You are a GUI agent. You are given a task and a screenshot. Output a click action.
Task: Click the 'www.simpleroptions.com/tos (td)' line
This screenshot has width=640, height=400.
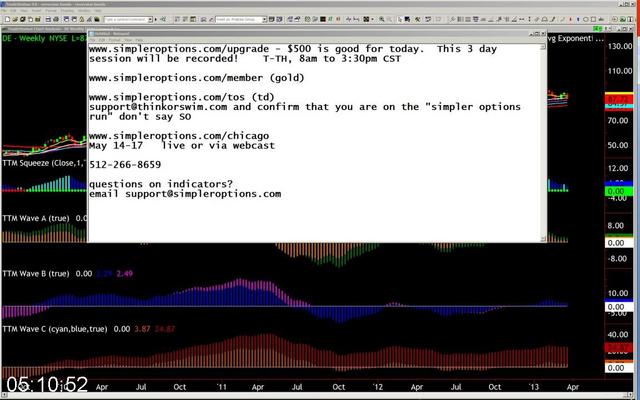point(182,97)
